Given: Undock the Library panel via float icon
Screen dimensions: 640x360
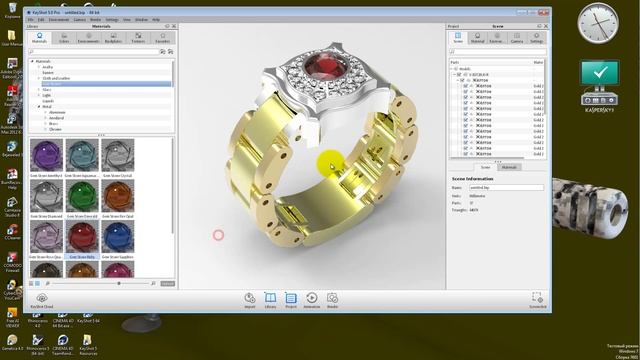Looking at the screenshot, I should 167,26.
